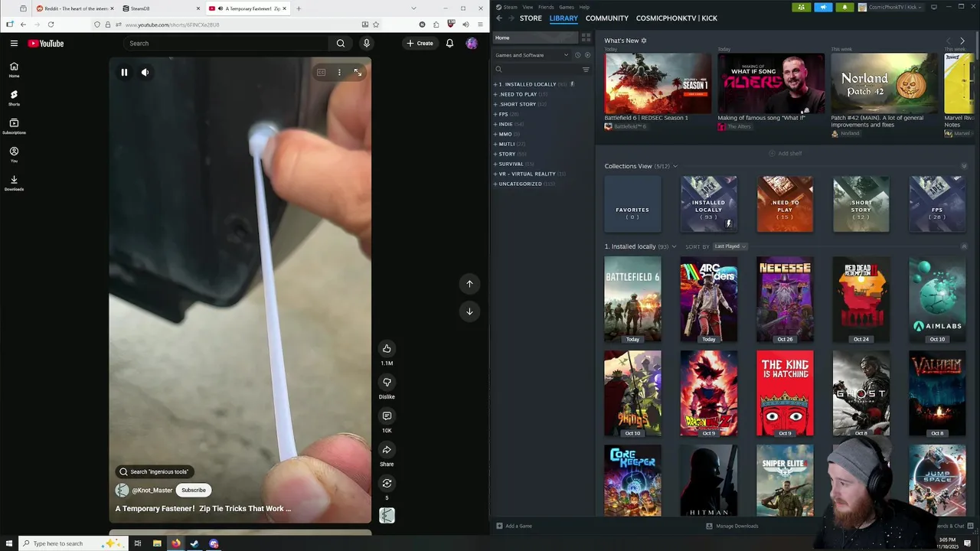Toggle ready to play filter icon
Image resolution: width=980 pixels, height=551 pixels.
[x=588, y=55]
